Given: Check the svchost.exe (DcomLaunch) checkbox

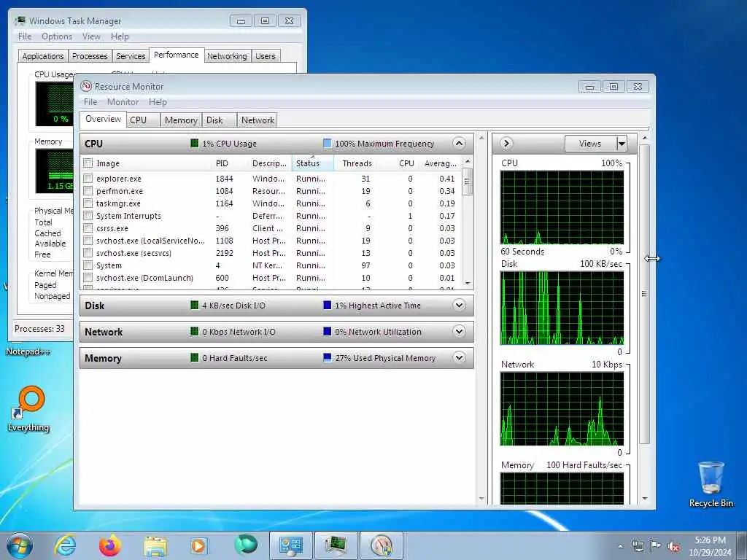Looking at the screenshot, I should point(88,278).
